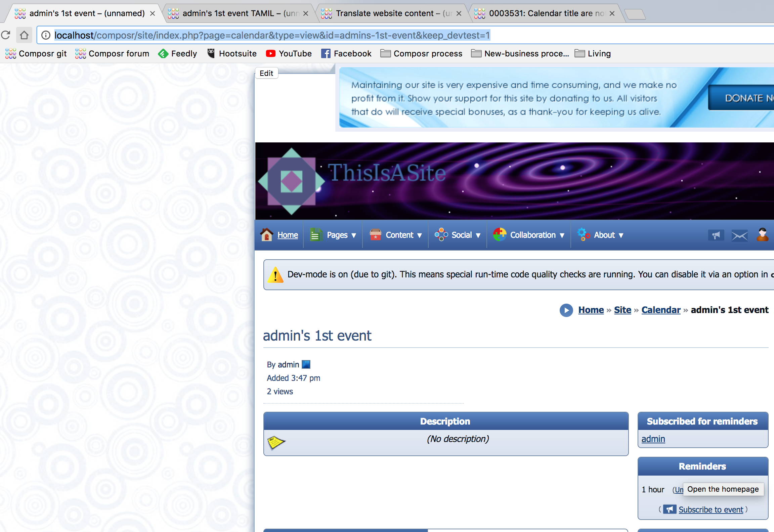Open the Calendar breadcrumb link
The image size is (774, 532).
pos(661,310)
